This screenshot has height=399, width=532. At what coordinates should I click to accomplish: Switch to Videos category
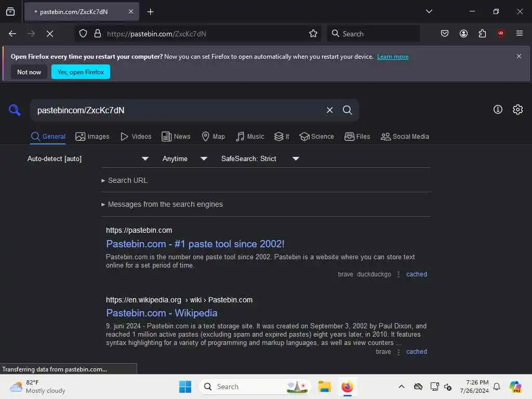pyautogui.click(x=136, y=137)
